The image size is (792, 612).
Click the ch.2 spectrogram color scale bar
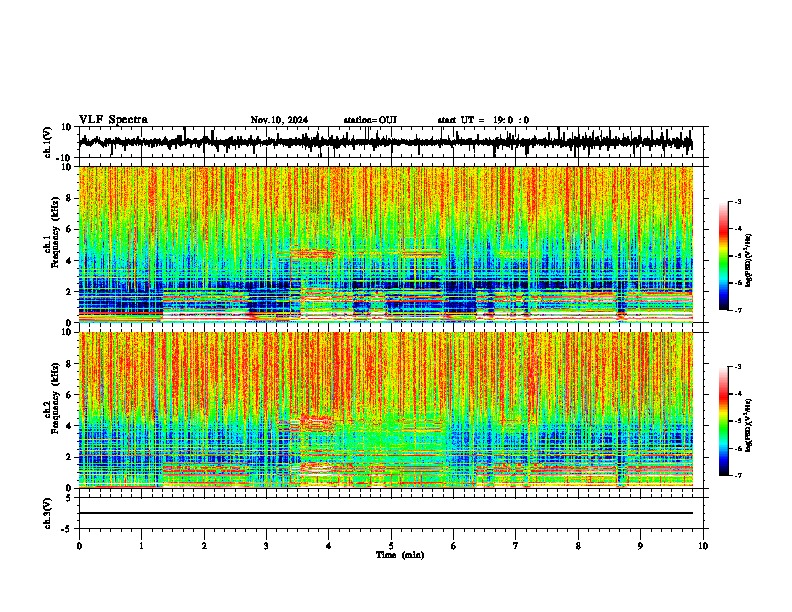(723, 421)
